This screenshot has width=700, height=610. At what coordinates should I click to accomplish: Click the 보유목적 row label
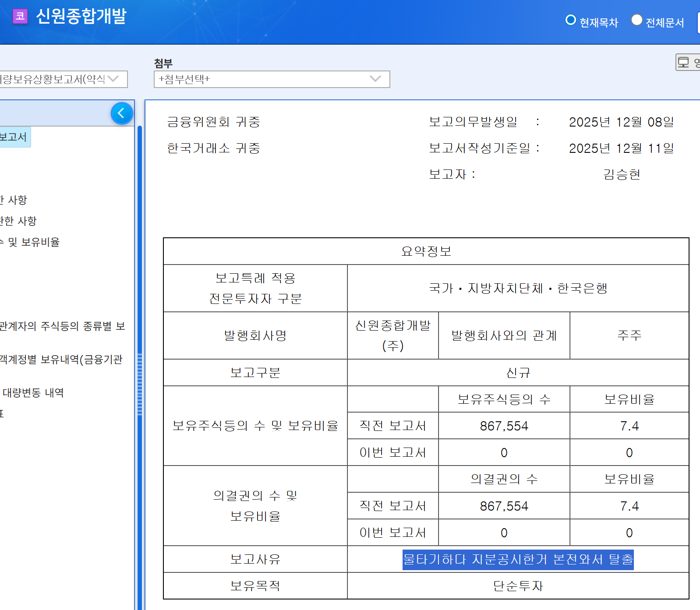pos(255,586)
